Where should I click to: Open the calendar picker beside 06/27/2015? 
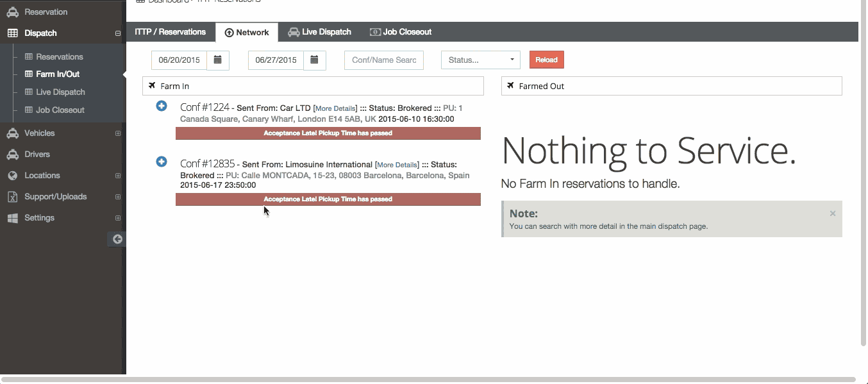(x=314, y=60)
